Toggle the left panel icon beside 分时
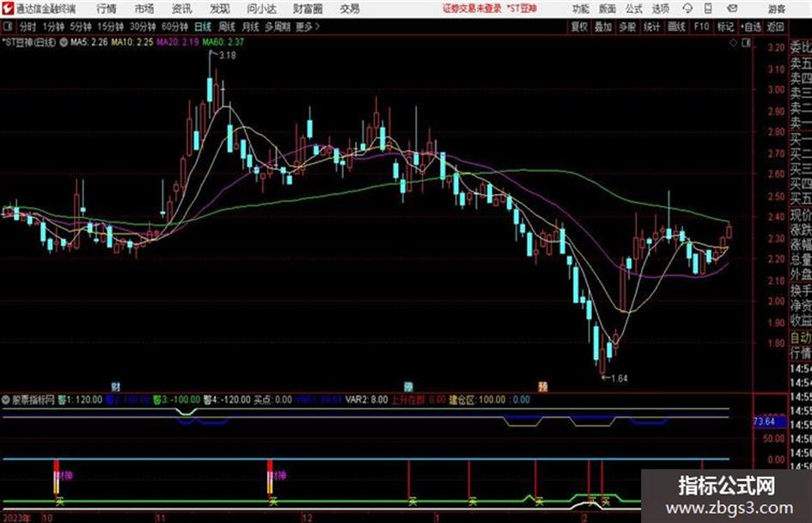This screenshot has width=812, height=523. click(7, 27)
